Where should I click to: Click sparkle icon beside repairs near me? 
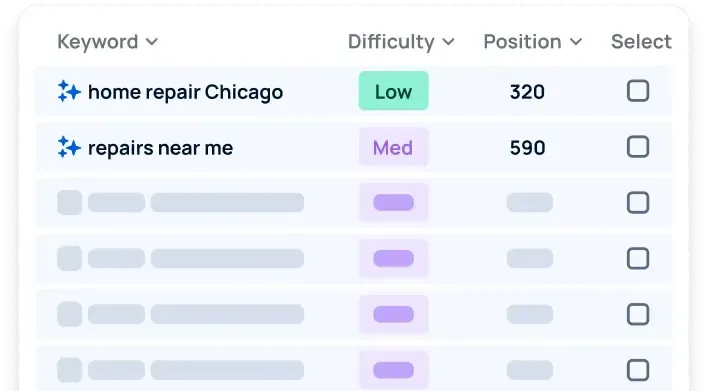[69, 147]
